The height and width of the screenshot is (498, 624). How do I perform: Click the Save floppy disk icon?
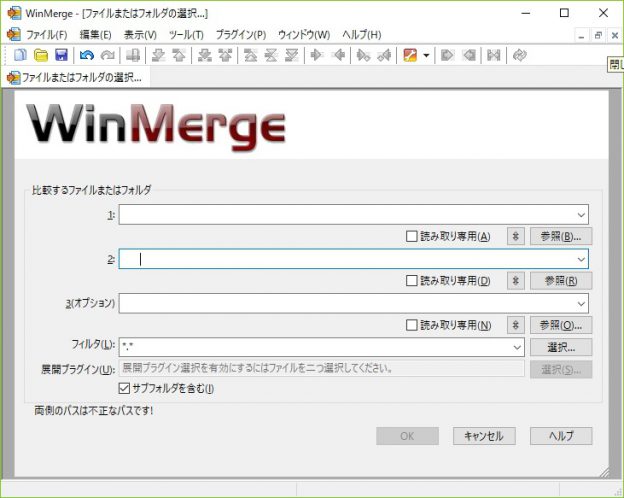(x=61, y=55)
